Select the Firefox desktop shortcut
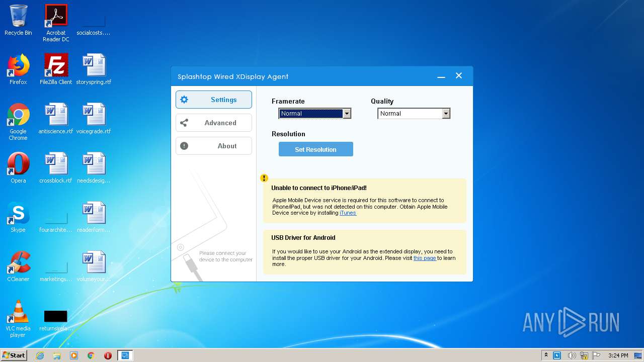Screen dimensions: 644x362 (18, 69)
